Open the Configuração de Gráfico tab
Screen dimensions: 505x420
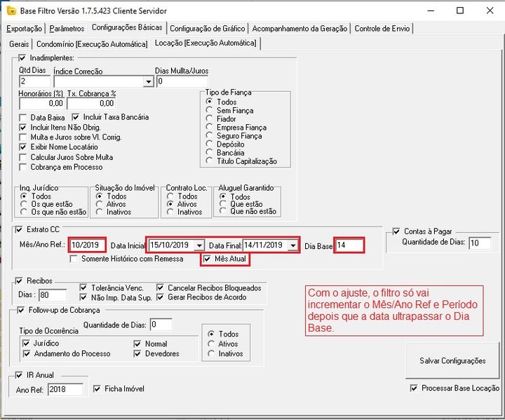point(207,29)
